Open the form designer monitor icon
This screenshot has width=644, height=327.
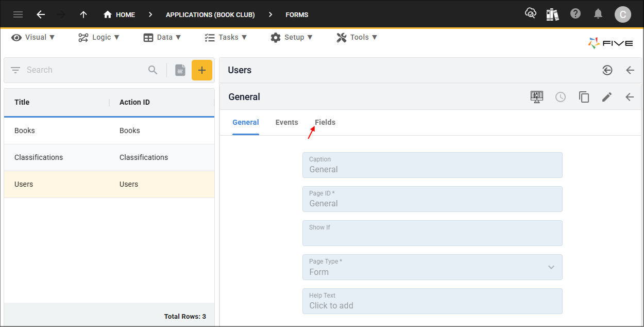537,96
